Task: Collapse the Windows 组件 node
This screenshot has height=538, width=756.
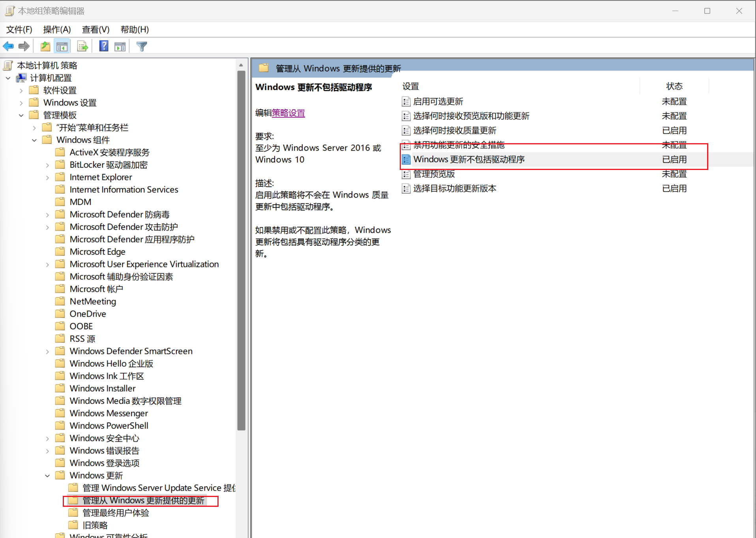Action: (x=34, y=140)
